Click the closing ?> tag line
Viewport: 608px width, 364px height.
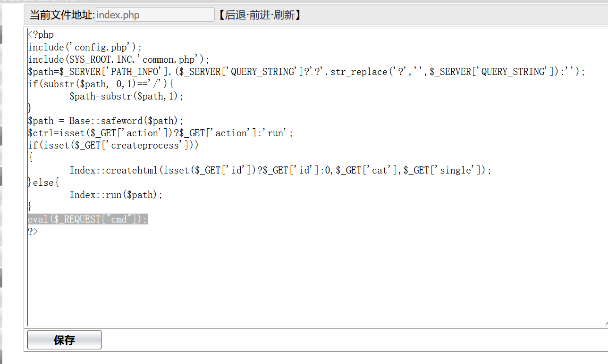[33, 231]
